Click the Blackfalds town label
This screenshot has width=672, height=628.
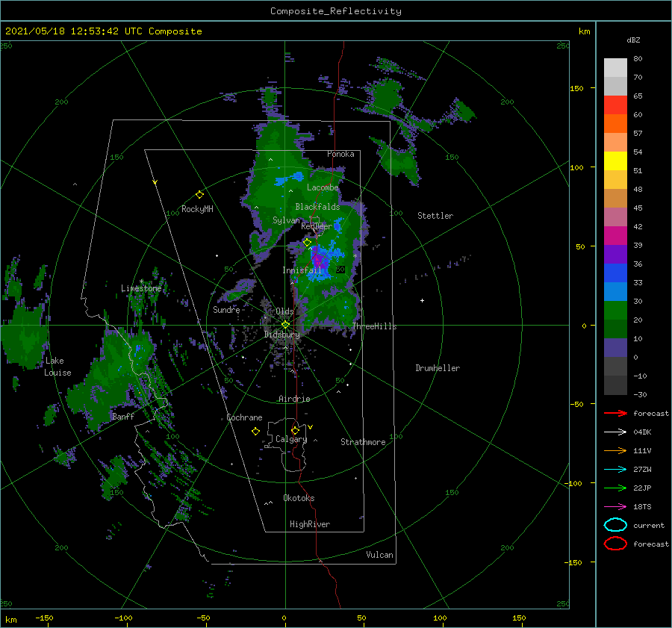click(x=317, y=207)
